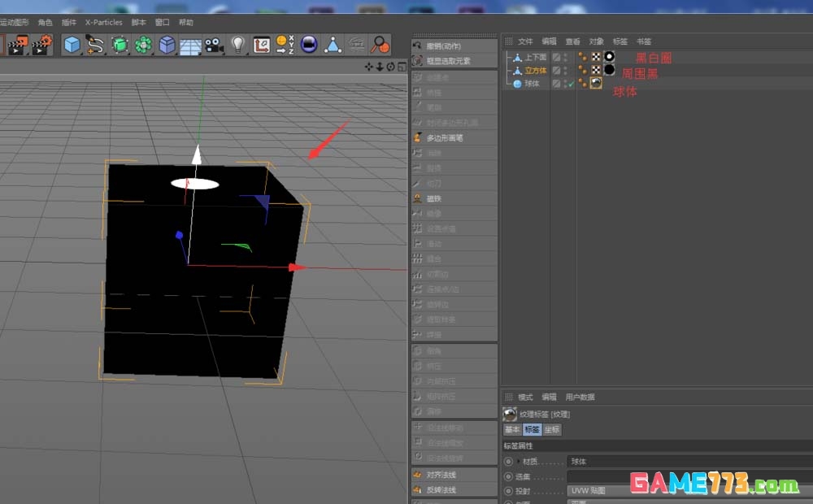
Task: Click the visibility dots beside 立方体
Action: coord(565,71)
